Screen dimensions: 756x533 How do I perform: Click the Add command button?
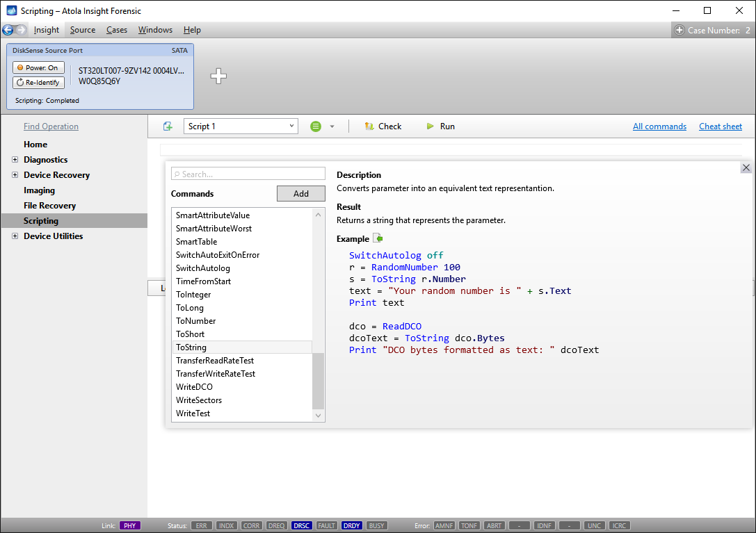301,193
